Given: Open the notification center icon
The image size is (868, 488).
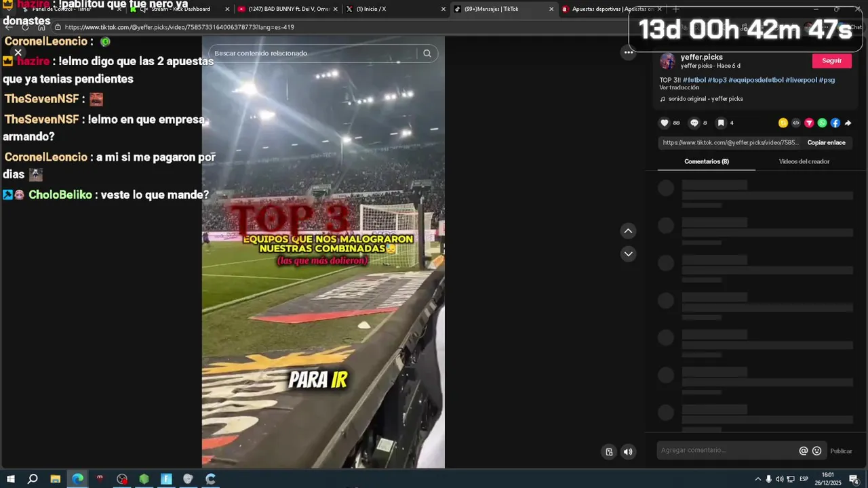Looking at the screenshot, I should (x=854, y=479).
